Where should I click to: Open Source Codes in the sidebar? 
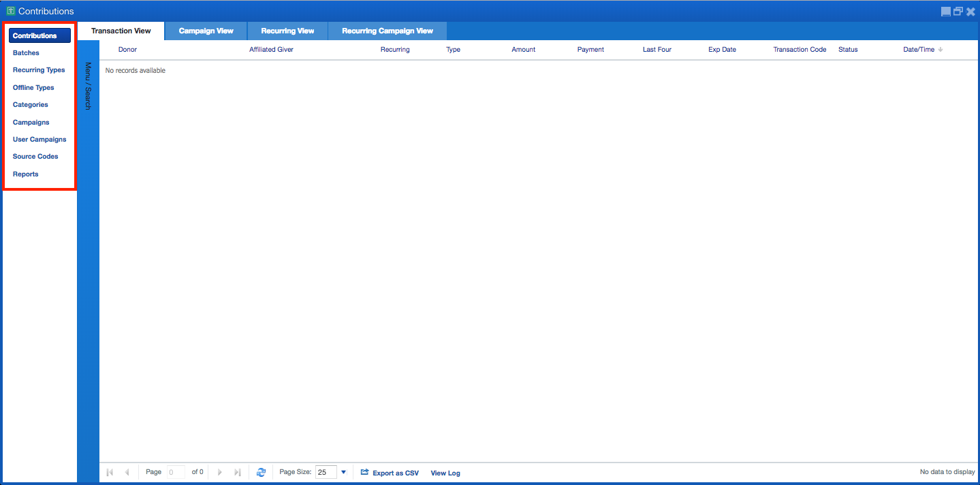click(x=35, y=157)
